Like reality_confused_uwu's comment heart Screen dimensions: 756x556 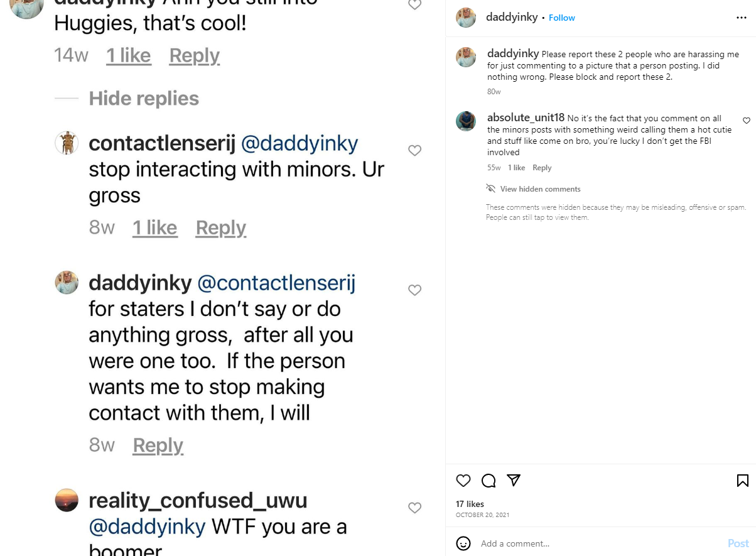[414, 508]
